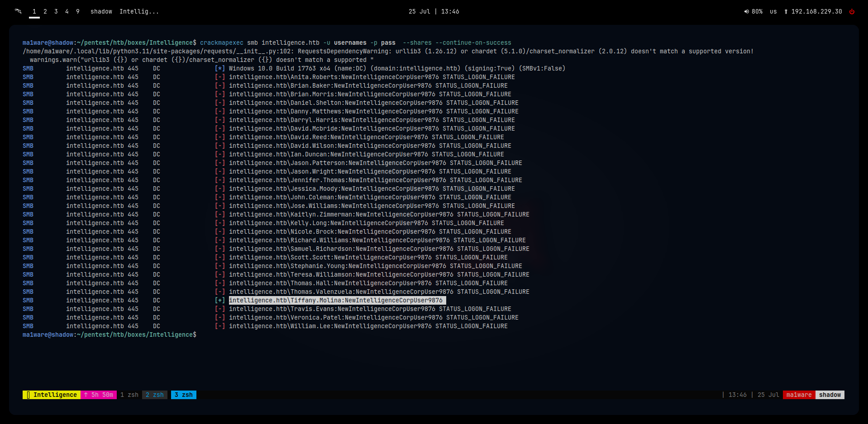Click the red power icon

(x=852, y=12)
